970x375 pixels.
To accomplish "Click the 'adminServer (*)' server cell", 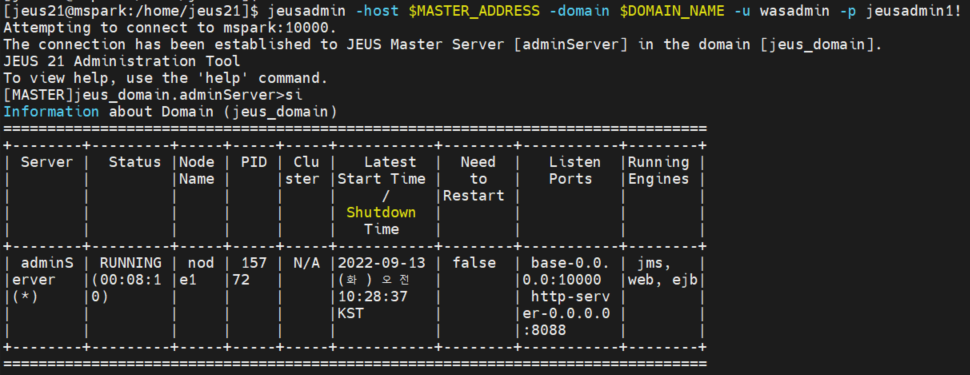I will [43, 279].
